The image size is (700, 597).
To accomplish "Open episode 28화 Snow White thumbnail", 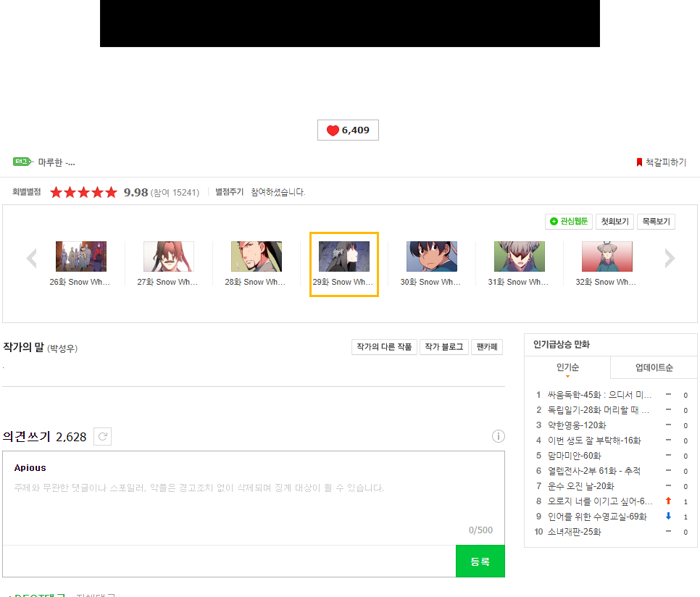I will coord(257,256).
